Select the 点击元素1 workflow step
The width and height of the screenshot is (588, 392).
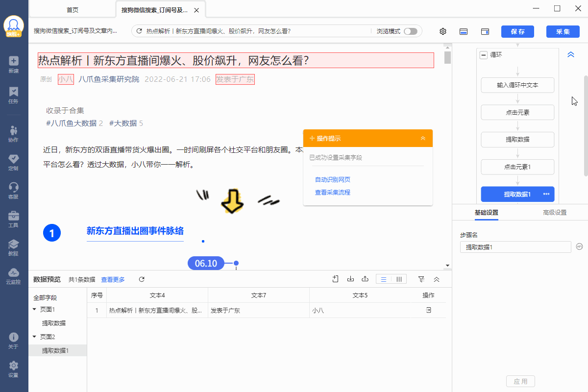coord(517,167)
